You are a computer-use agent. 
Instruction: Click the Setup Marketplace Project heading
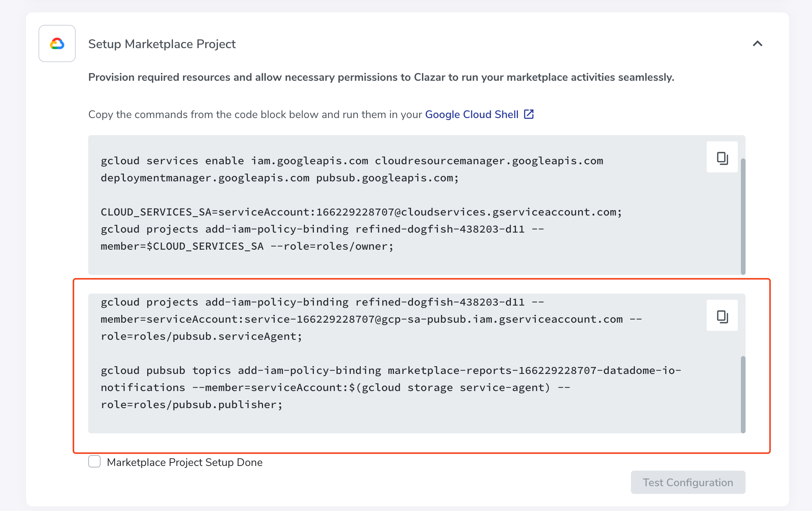pos(162,44)
